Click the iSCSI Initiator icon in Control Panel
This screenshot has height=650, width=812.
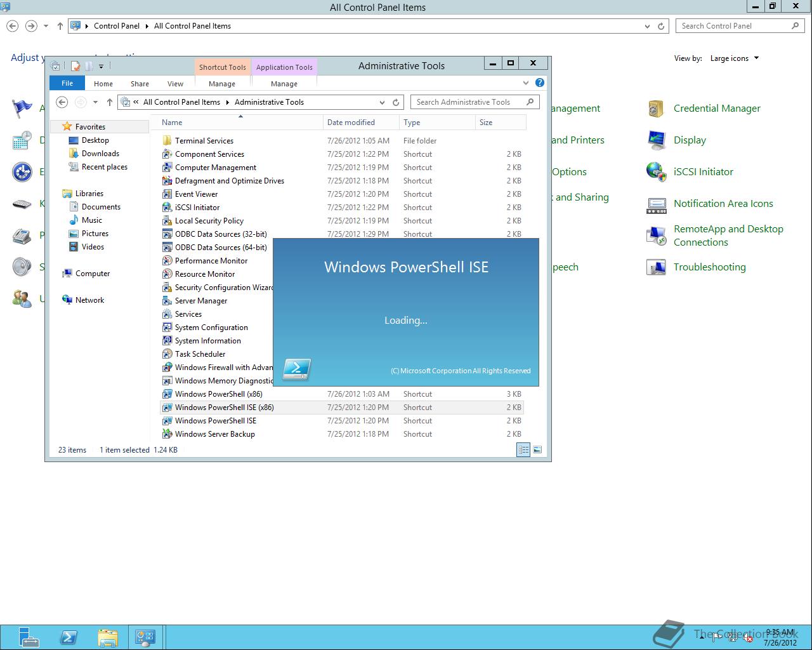pos(656,172)
